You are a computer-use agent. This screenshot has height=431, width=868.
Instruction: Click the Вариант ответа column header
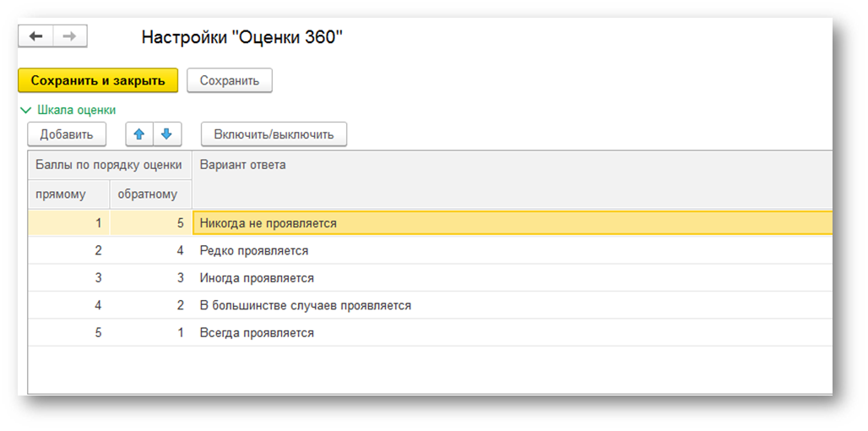tap(512, 179)
